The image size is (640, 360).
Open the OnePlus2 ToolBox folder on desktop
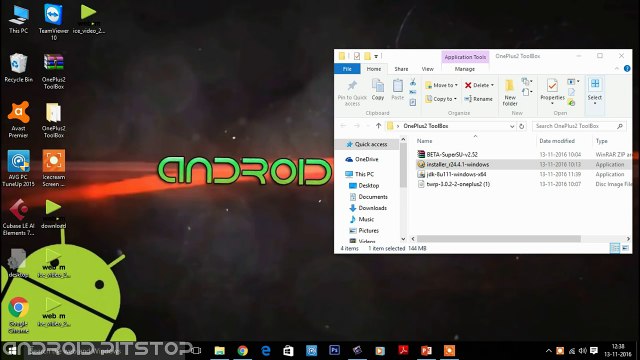click(x=53, y=120)
